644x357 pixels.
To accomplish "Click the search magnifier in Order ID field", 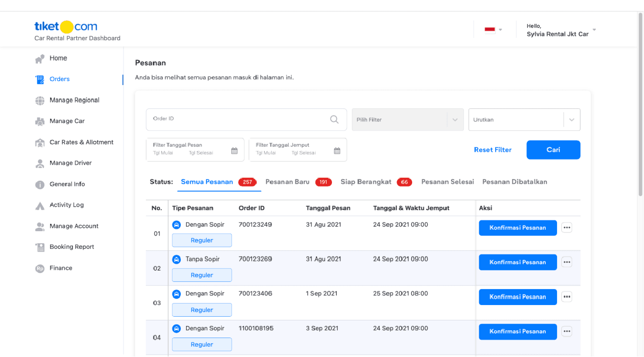I will point(334,119).
